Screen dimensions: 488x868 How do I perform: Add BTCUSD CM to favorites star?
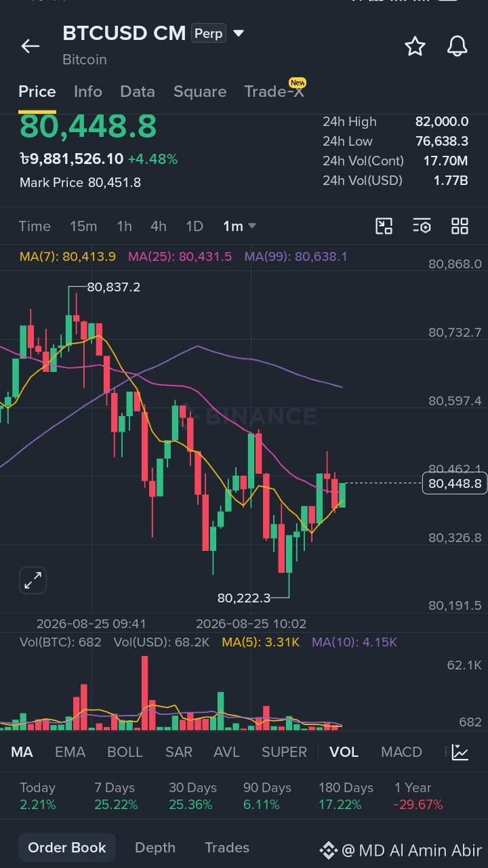point(415,46)
